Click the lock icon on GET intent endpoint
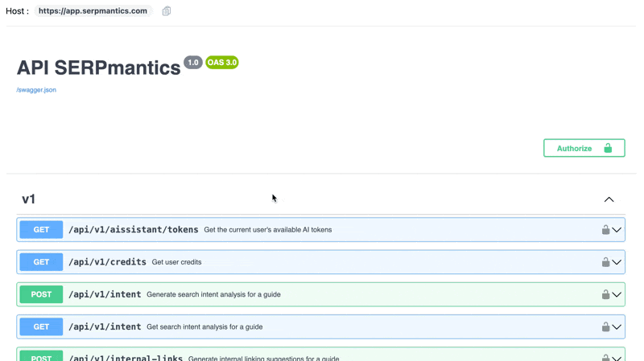644x361 pixels. point(605,326)
